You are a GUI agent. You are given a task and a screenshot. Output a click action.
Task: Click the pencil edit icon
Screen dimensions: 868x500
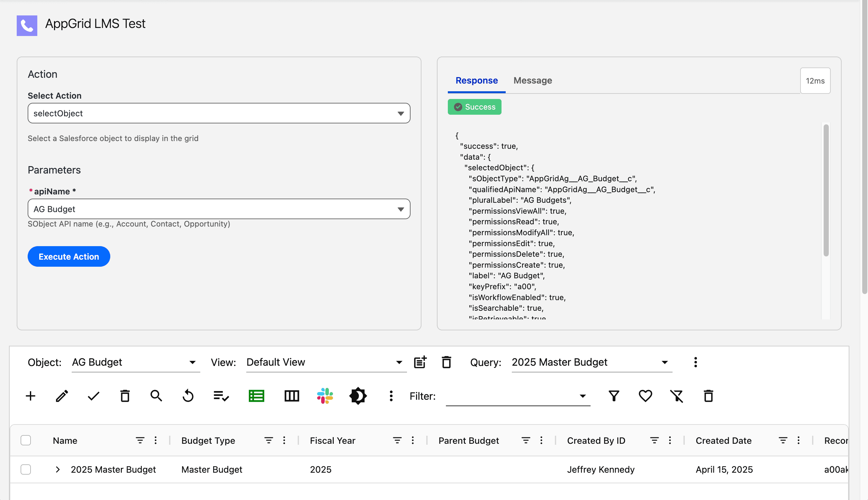pyautogui.click(x=62, y=396)
